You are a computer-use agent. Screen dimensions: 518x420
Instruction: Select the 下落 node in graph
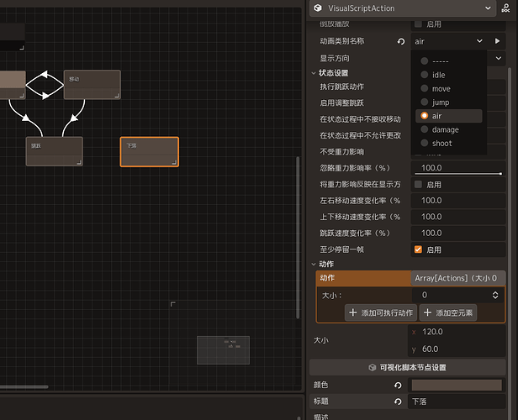pos(150,152)
